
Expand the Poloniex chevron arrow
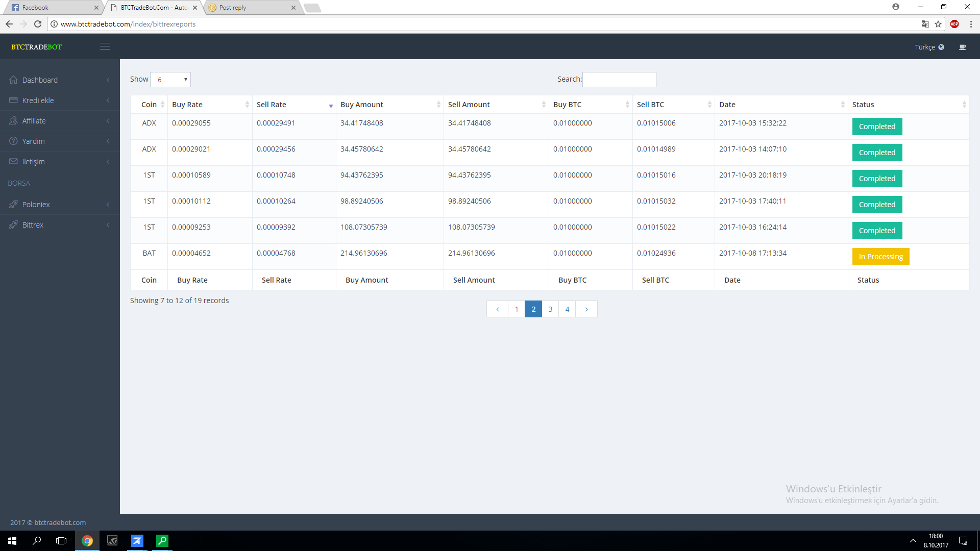click(108, 205)
